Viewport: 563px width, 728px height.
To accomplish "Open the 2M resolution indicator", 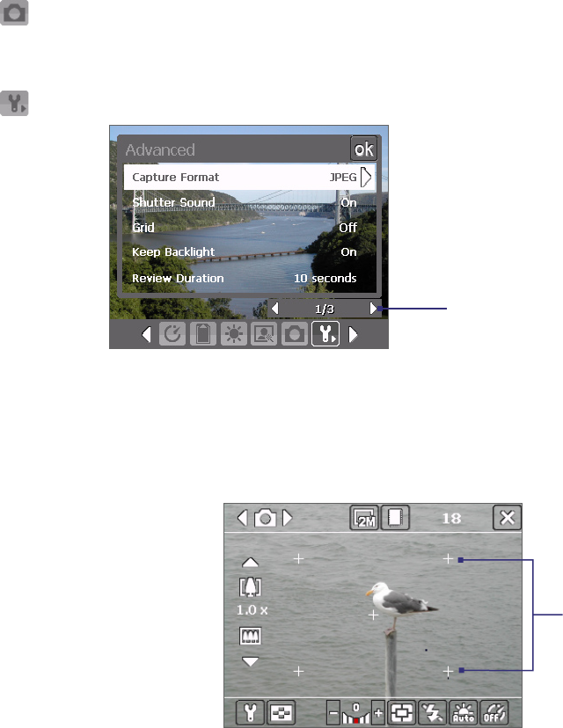I will tap(364, 517).
